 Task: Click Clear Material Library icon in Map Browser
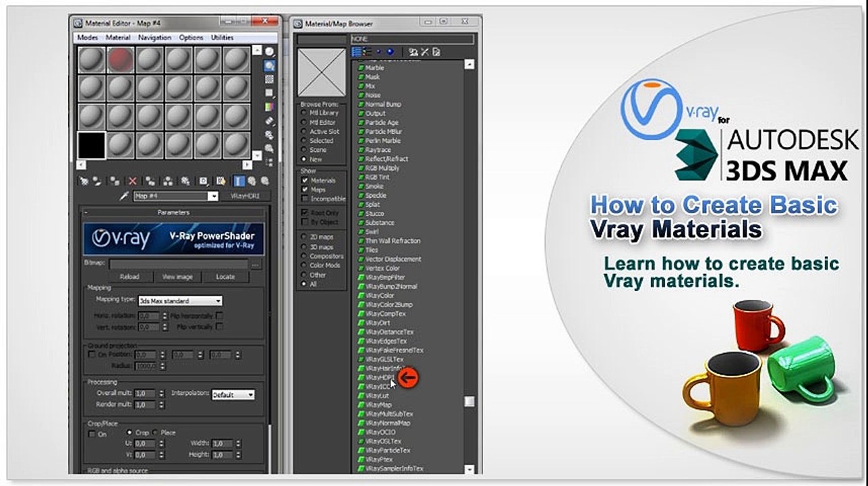(x=436, y=51)
